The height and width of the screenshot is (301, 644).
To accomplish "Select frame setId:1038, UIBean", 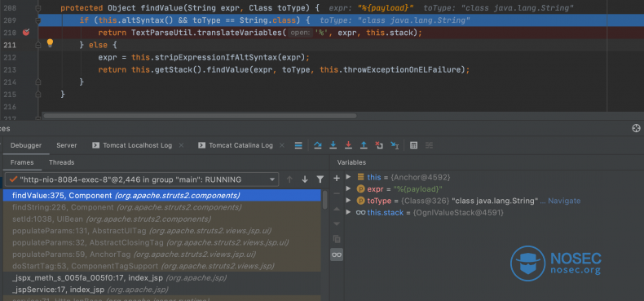I will click(x=162, y=219).
